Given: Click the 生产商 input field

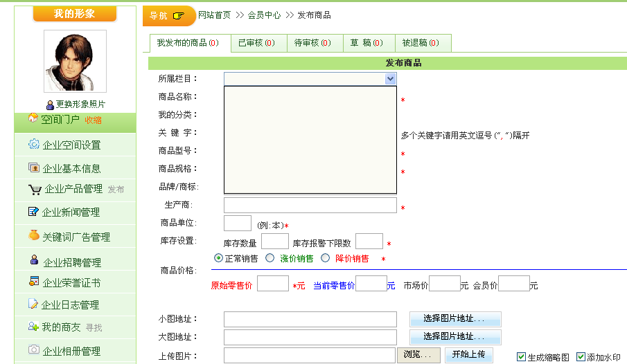Looking at the screenshot, I should 310,205.
